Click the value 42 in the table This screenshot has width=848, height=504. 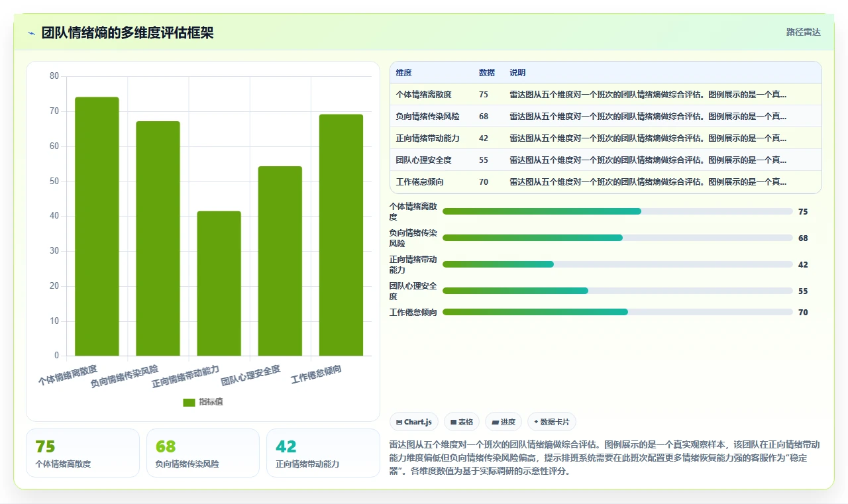coord(484,138)
